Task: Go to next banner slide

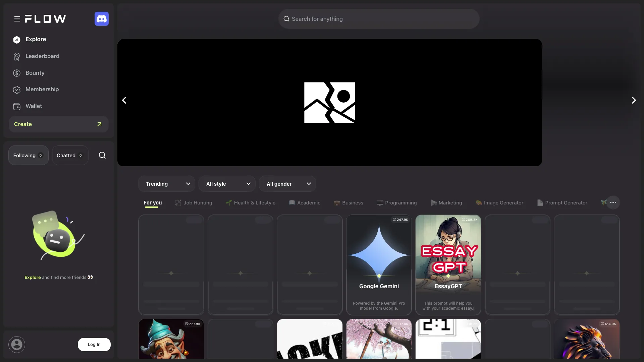Action: (x=634, y=100)
